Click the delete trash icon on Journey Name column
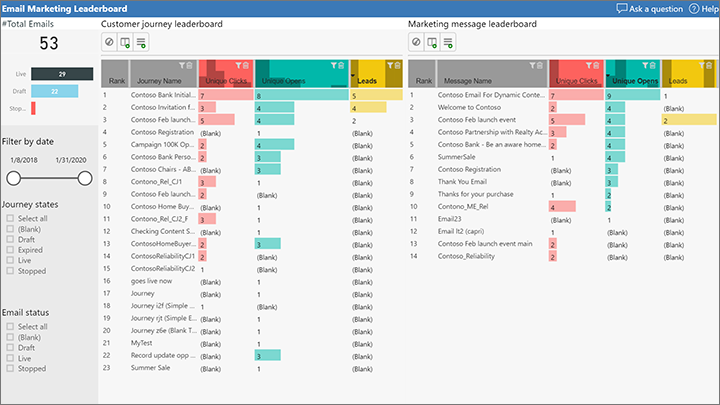 pos(189,66)
